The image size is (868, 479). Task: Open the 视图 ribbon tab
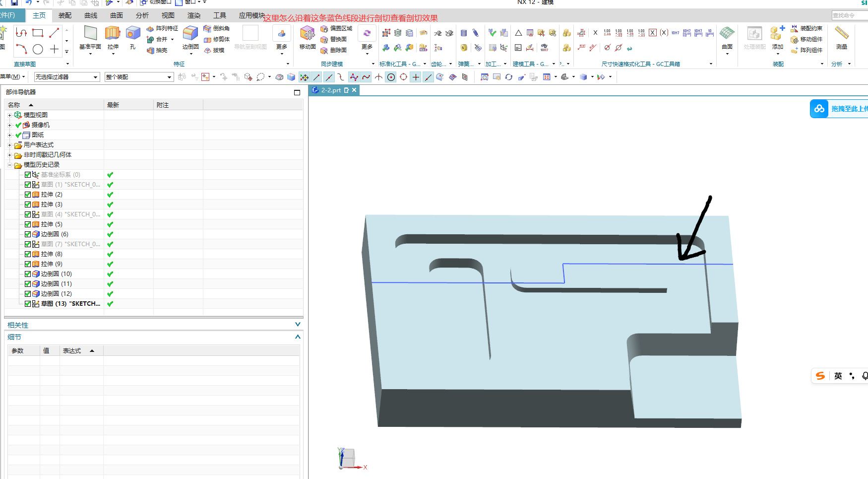tap(168, 15)
